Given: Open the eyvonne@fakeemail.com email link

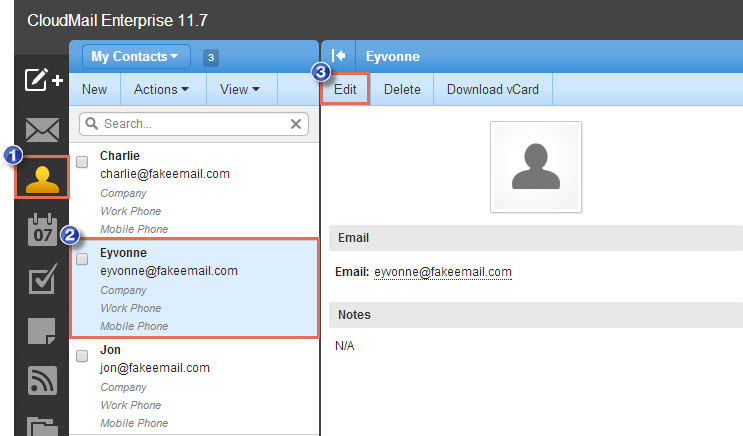Looking at the screenshot, I should [443, 272].
